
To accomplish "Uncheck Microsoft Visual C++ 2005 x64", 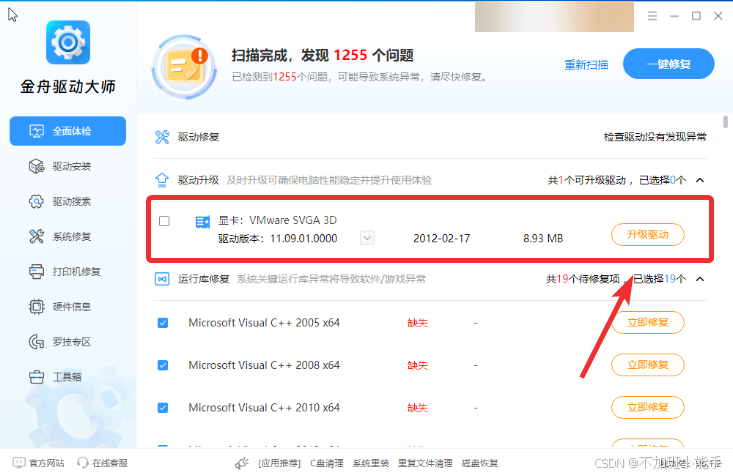I will (163, 323).
